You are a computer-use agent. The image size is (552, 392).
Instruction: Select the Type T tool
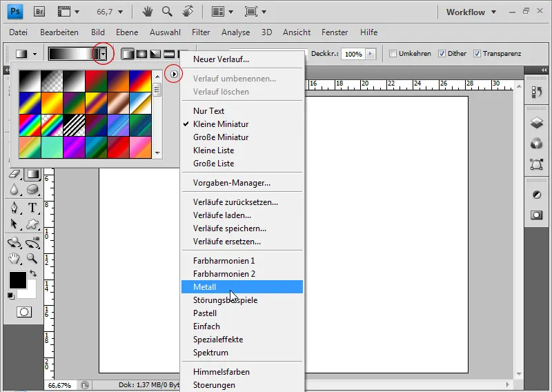point(32,208)
